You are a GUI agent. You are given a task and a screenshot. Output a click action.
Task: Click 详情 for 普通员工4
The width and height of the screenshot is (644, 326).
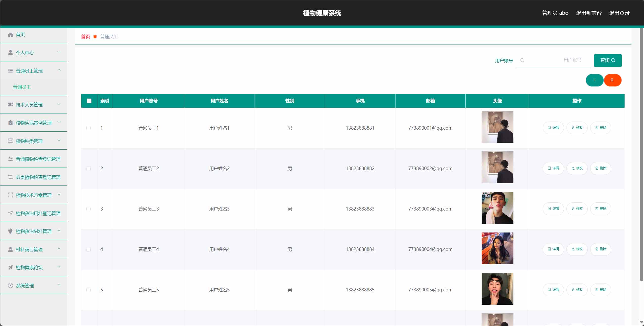[553, 249]
